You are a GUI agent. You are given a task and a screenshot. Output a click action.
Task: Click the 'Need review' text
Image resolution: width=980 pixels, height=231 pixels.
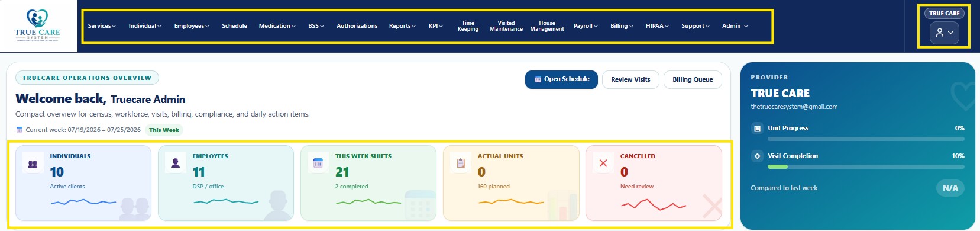point(637,187)
